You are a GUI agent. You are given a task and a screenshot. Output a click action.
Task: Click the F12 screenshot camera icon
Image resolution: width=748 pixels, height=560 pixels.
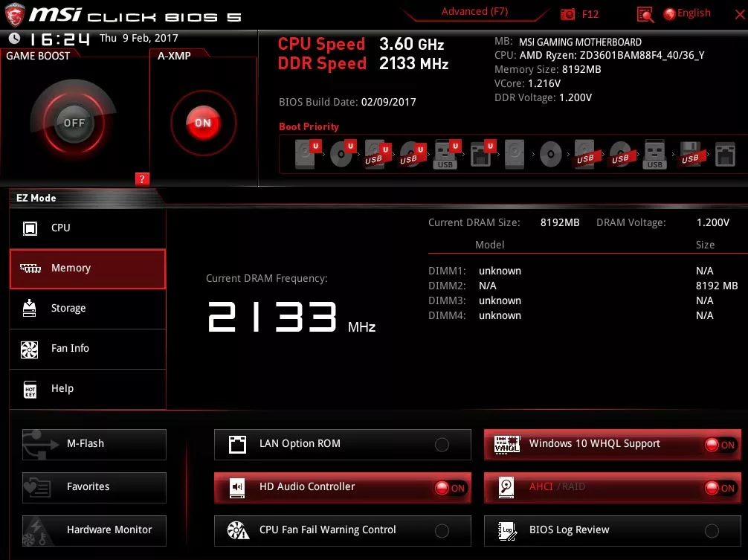pyautogui.click(x=568, y=14)
